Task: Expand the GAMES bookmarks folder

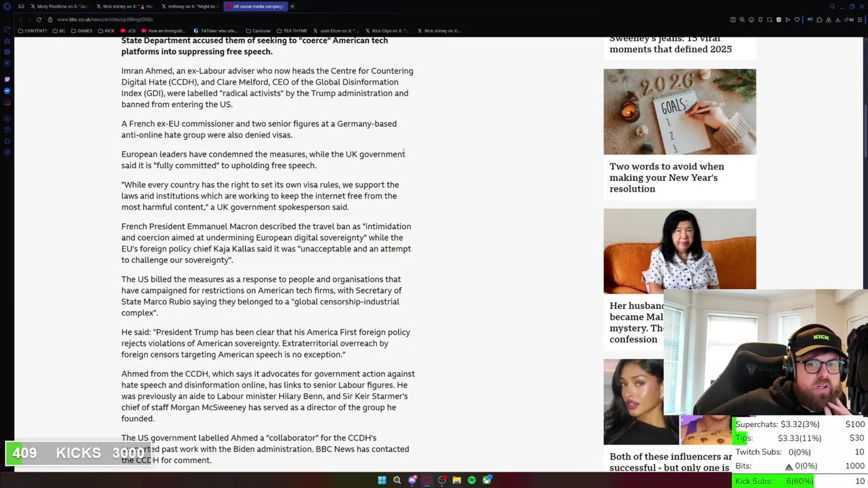Action: pyautogui.click(x=81, y=30)
